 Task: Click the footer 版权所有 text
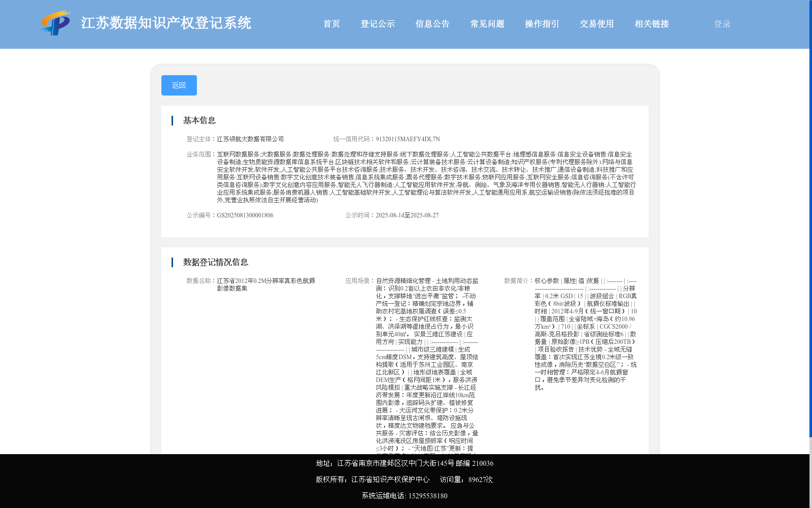coord(373,480)
